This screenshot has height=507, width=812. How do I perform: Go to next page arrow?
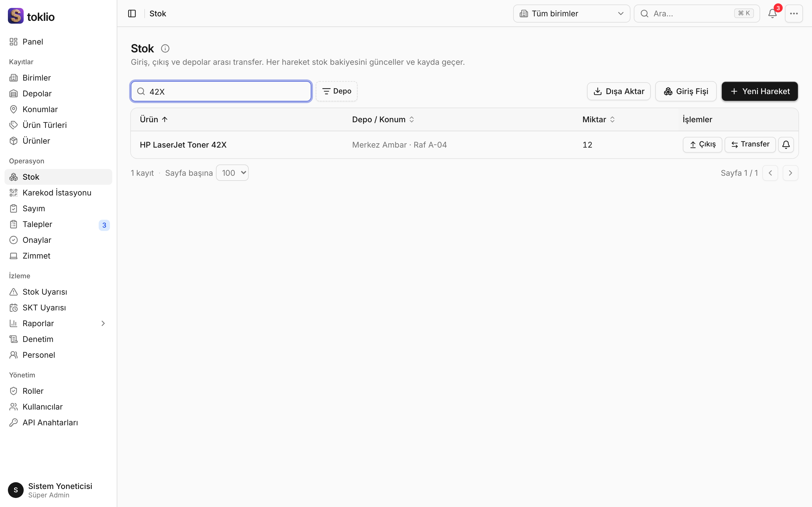tap(790, 173)
